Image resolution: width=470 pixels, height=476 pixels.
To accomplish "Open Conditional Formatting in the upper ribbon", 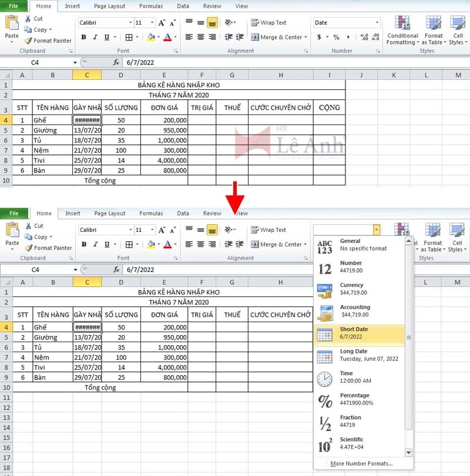I will pyautogui.click(x=402, y=31).
